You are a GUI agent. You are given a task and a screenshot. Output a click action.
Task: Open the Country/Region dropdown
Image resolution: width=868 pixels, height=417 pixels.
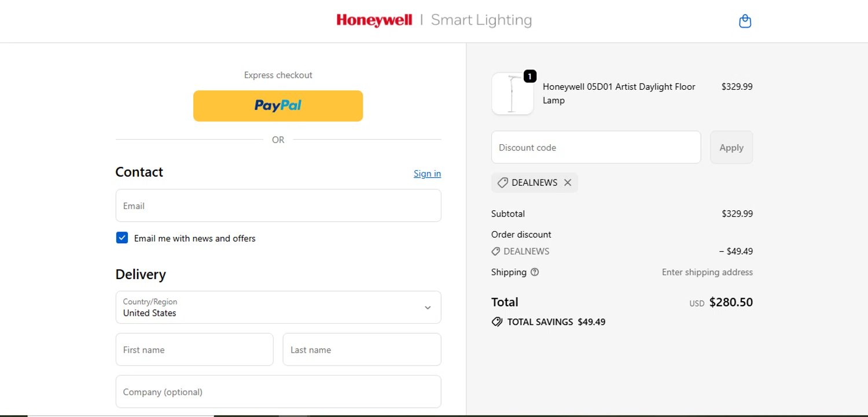[x=278, y=308]
